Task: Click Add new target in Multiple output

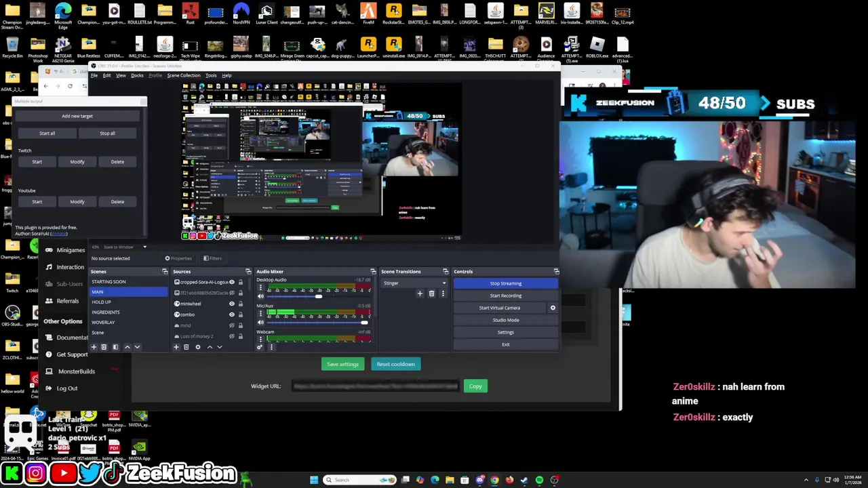Action: (x=77, y=116)
